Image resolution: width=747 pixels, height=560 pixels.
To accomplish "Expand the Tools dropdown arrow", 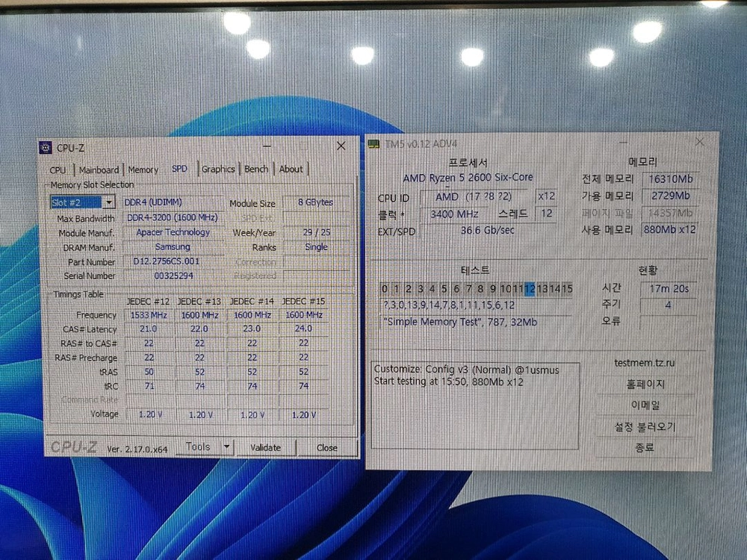I will (x=227, y=447).
